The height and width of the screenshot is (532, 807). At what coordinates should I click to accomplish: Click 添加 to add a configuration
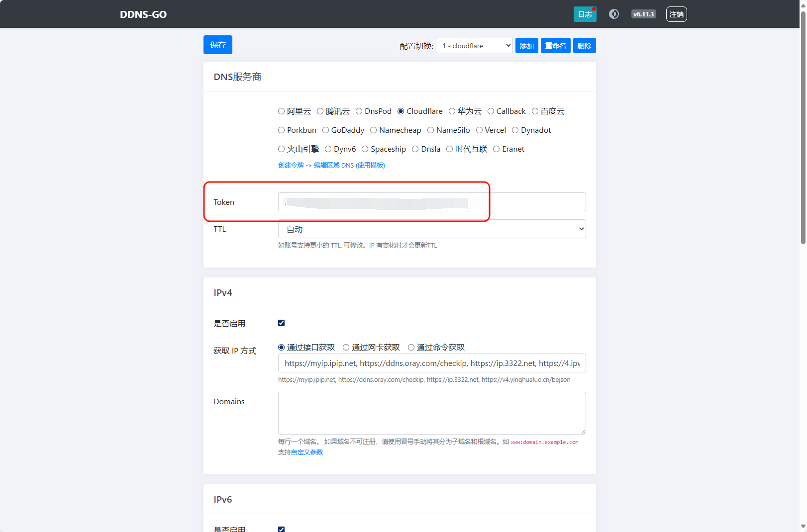tap(526, 46)
